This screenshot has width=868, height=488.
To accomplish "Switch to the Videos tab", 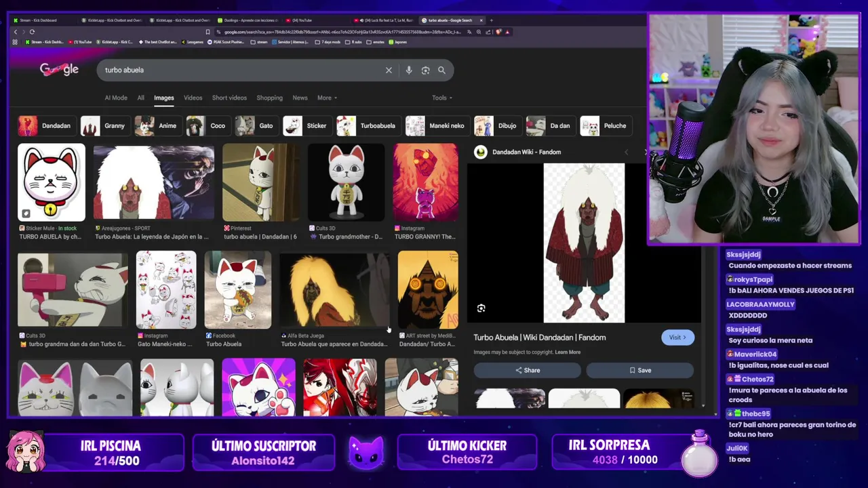I will point(193,98).
